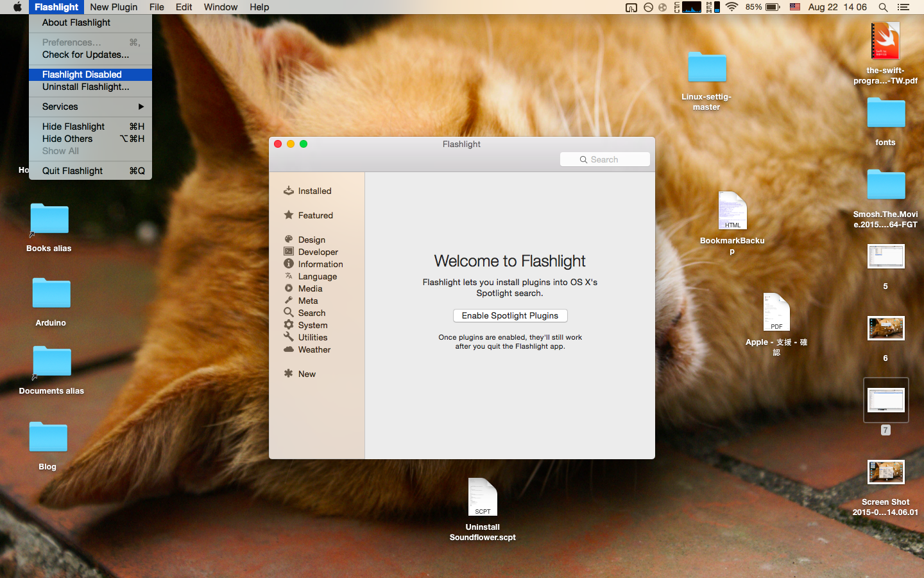Screen dimensions: 924x578
Task: Open the Uninstall Soundflower script on desktop
Action: (x=482, y=496)
